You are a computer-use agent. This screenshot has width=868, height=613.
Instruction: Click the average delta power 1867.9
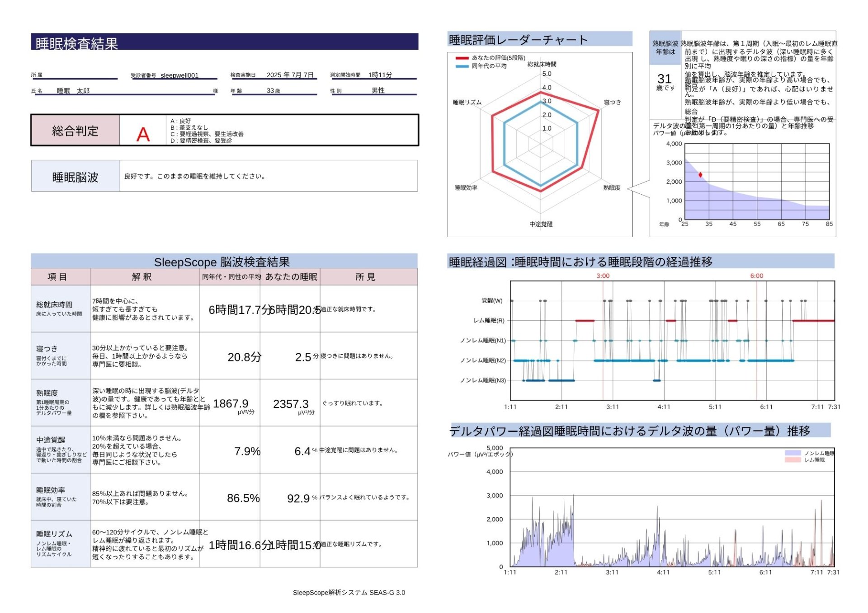(231, 403)
